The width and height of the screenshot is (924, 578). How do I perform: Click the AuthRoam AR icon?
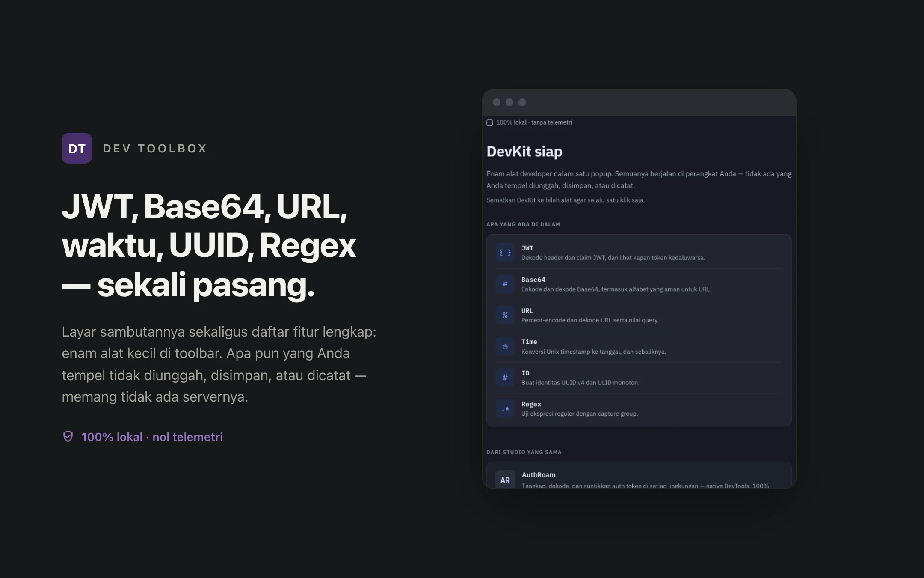tap(505, 480)
